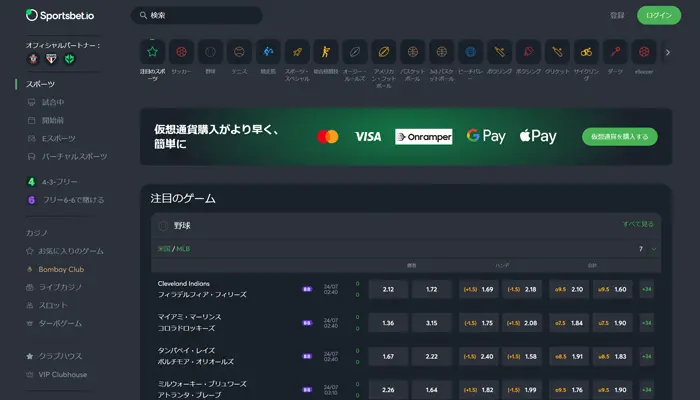Image resolution: width=700 pixels, height=400 pixels.
Task: Select 2.12 odds for Cleveland Indians
Action: [x=388, y=289]
